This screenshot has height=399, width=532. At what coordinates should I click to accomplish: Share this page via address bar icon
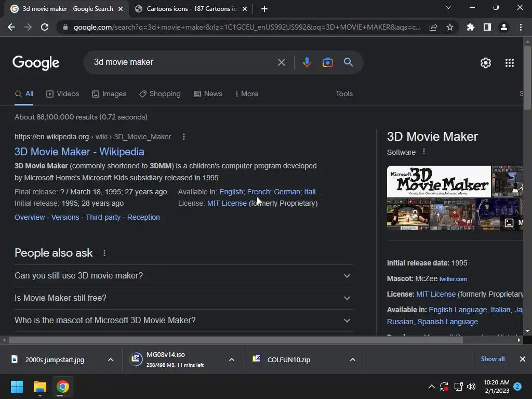coord(433,27)
